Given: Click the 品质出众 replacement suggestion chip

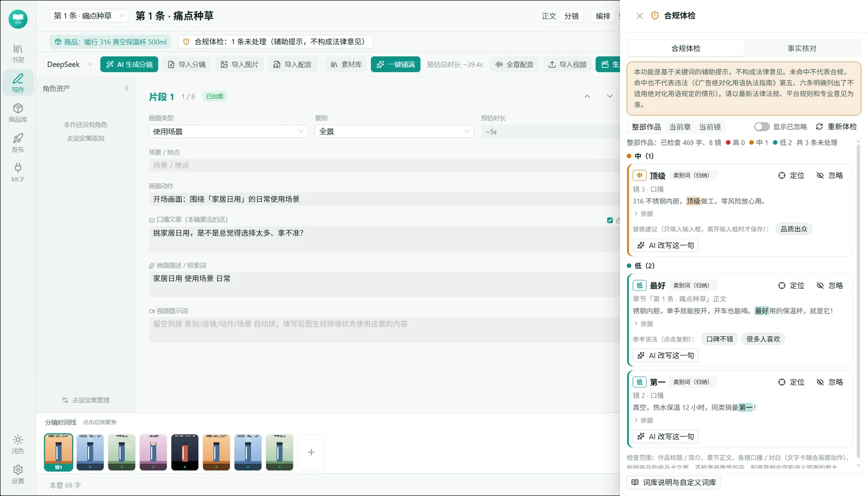Looking at the screenshot, I should pos(794,229).
